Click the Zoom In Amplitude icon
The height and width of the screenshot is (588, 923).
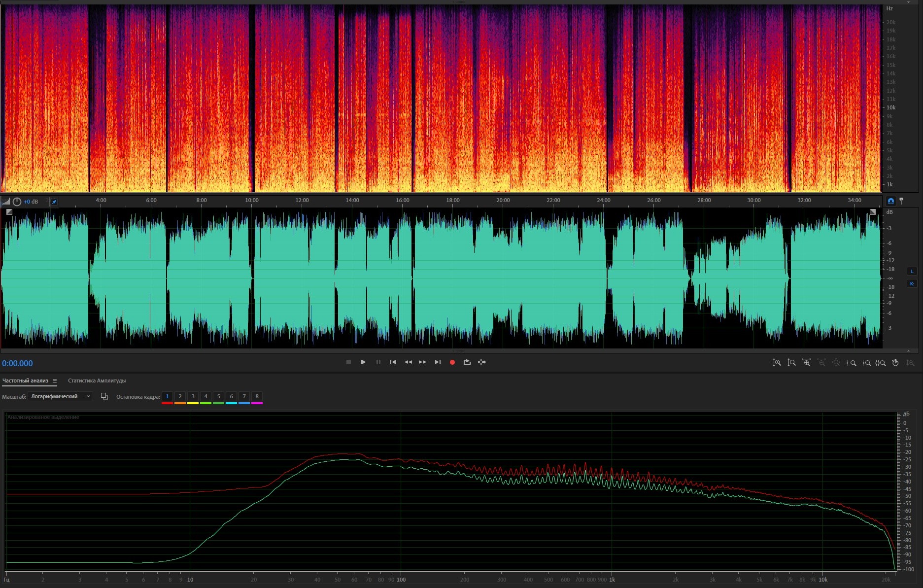coord(777,363)
